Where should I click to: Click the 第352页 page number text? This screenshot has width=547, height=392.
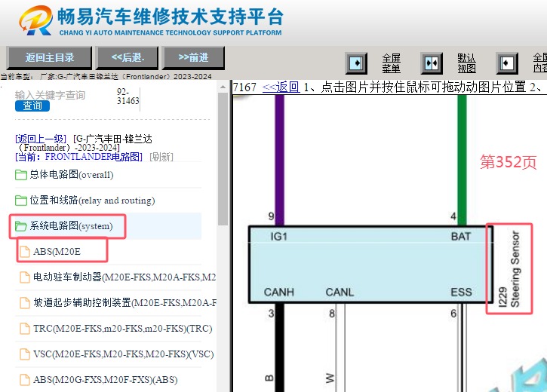[508, 162]
